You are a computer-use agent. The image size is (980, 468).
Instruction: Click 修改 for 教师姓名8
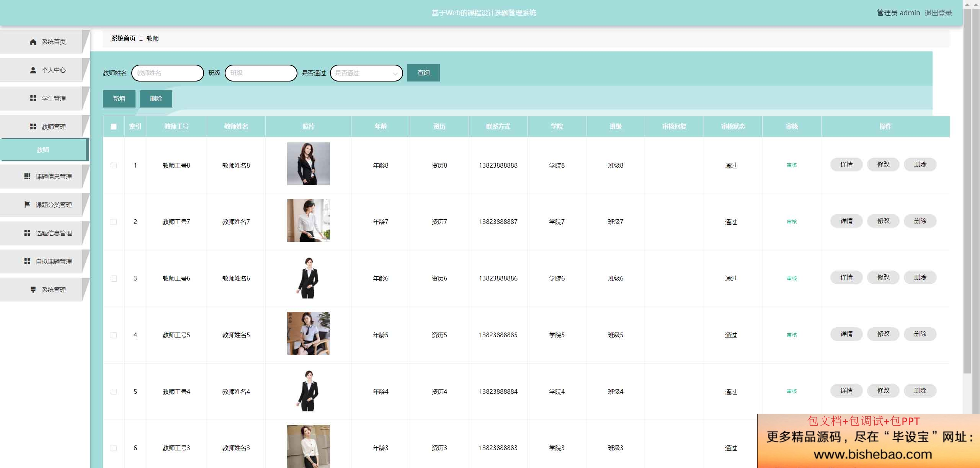(883, 165)
